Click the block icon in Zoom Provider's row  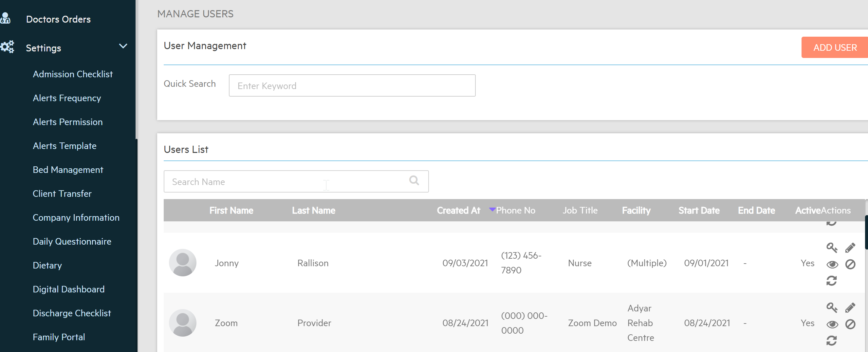tap(850, 324)
